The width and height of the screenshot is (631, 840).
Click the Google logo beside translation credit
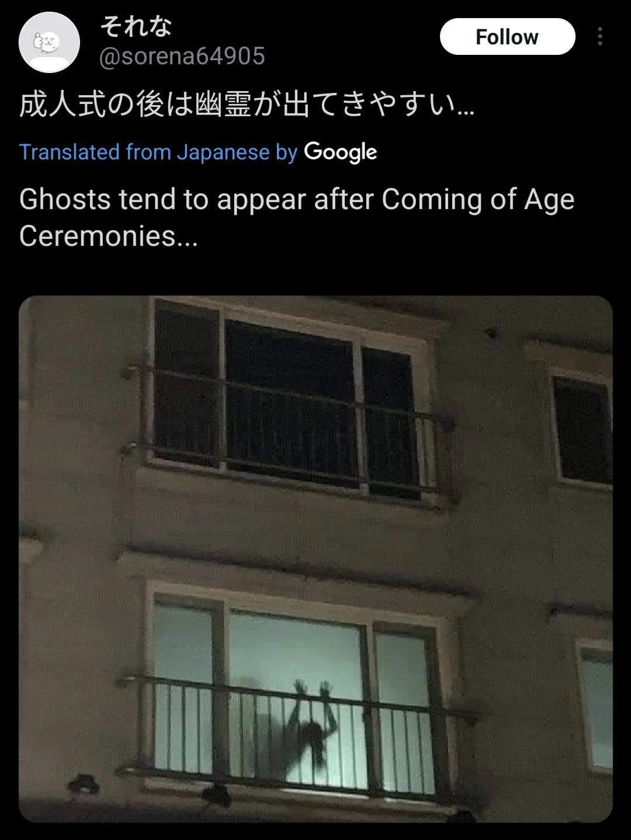pos(341,152)
